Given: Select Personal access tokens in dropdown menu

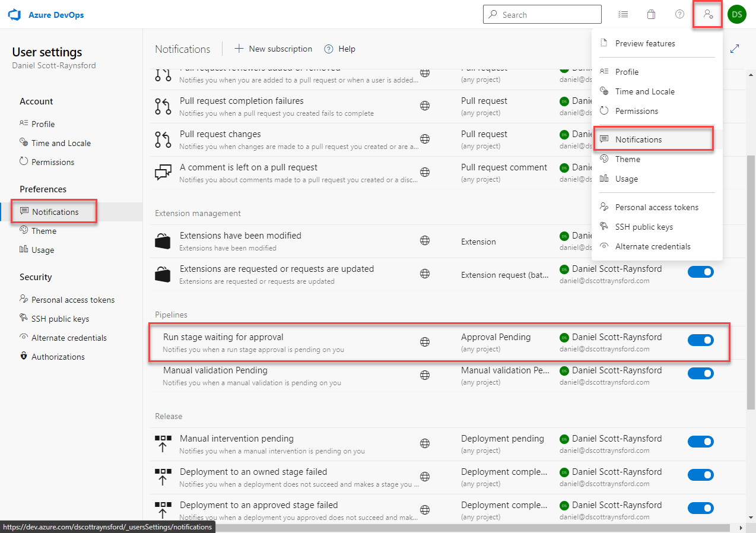Looking at the screenshot, I should tap(657, 207).
